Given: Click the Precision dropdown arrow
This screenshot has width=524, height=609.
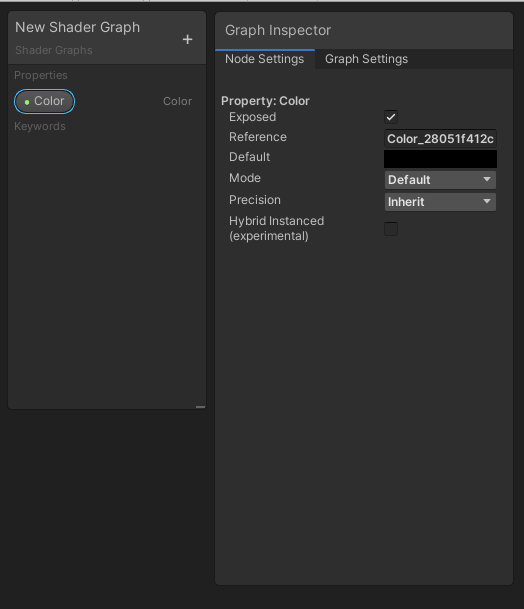Looking at the screenshot, I should coord(487,202).
